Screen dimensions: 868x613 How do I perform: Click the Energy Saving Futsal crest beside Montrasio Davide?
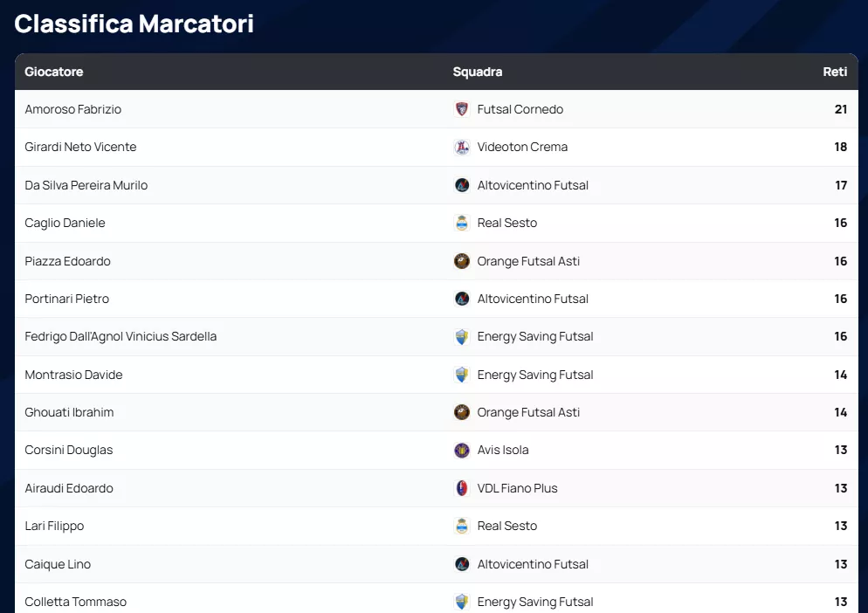(462, 375)
